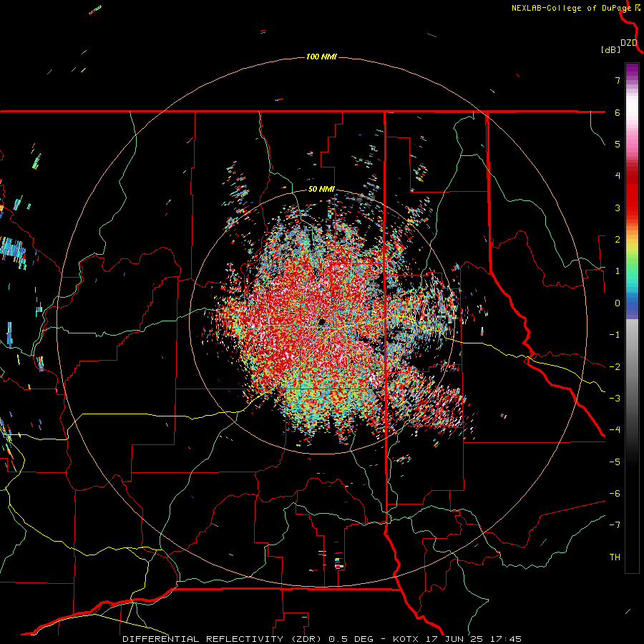The height and width of the screenshot is (644, 644).
Task: Click the 6 value on the color scale
Action: (x=618, y=112)
